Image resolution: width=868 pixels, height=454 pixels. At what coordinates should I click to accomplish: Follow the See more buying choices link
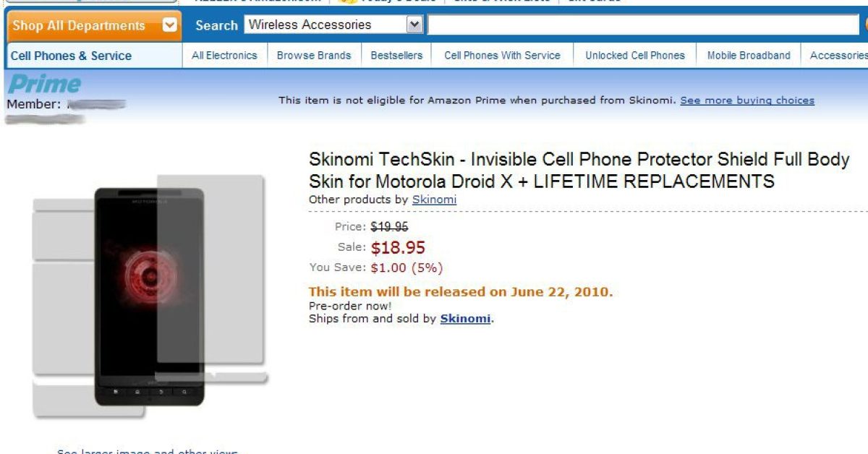(747, 100)
